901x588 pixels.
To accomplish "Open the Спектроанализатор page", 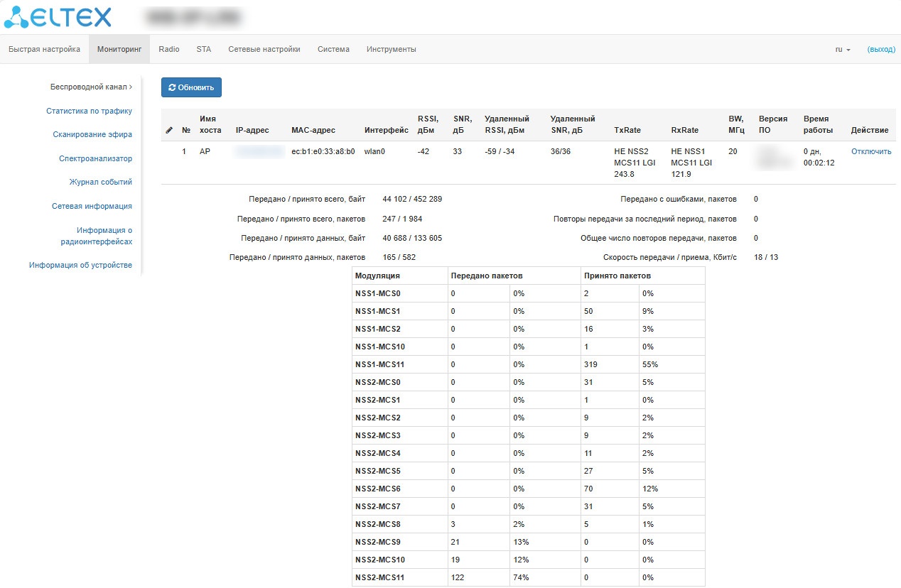I will tap(95, 158).
